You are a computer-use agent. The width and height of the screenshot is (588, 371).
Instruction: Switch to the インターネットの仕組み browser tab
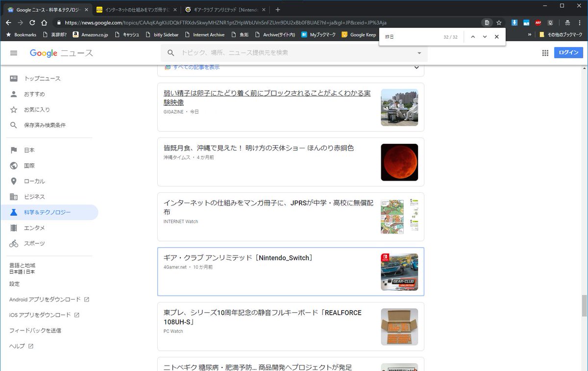(x=136, y=10)
